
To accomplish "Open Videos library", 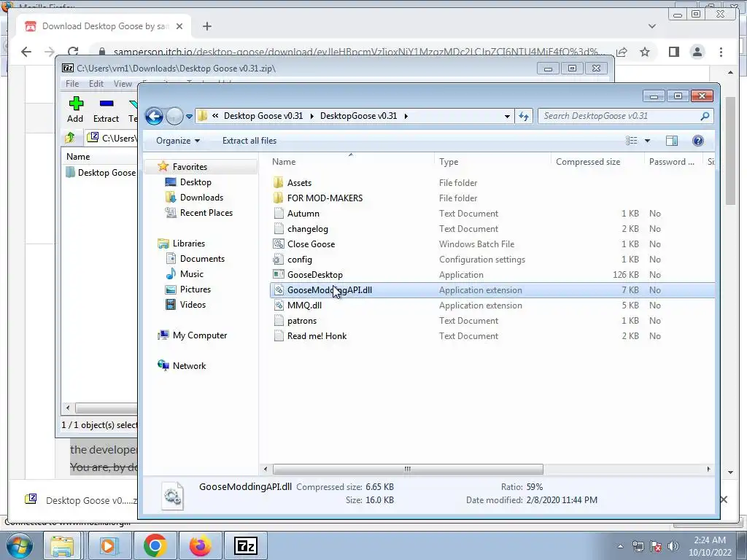I will (x=193, y=304).
